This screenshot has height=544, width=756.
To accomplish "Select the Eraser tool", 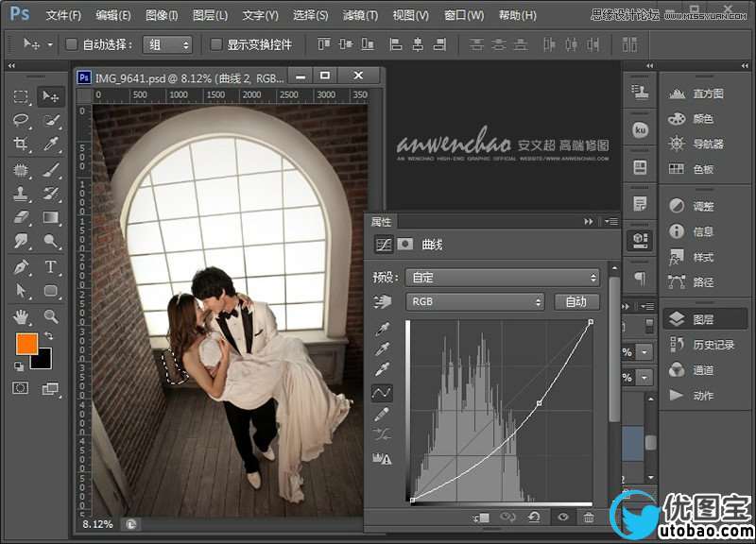I will 21,217.
